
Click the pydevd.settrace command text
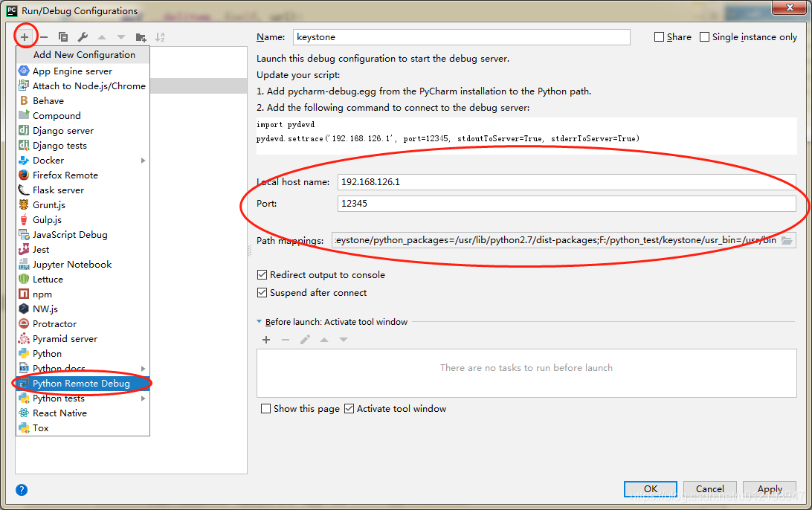pos(448,139)
